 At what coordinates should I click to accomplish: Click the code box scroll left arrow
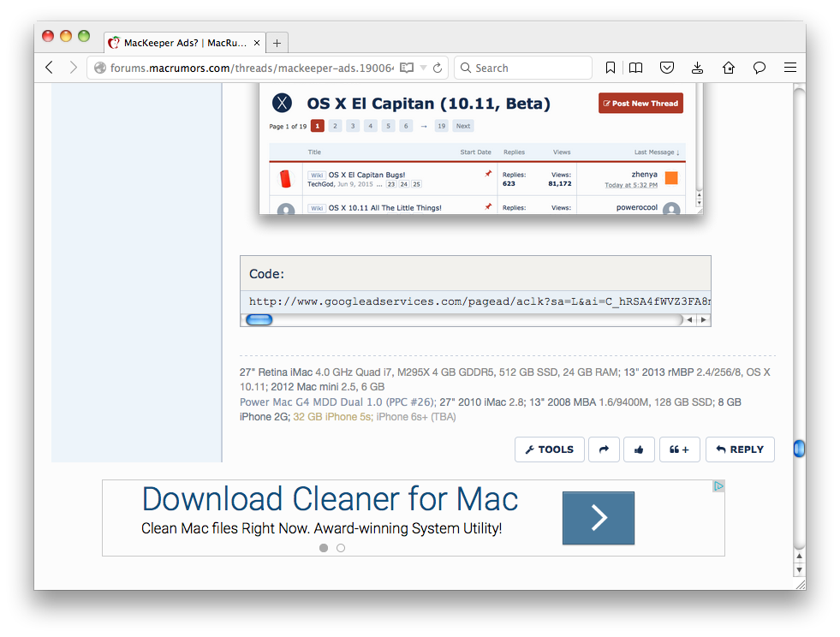(690, 320)
